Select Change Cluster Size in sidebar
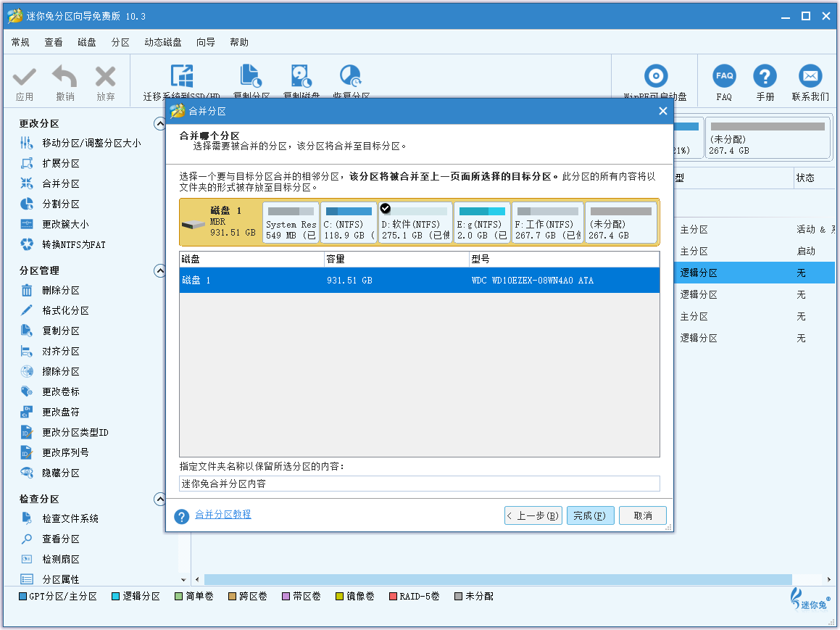Image resolution: width=840 pixels, height=630 pixels. click(54, 225)
